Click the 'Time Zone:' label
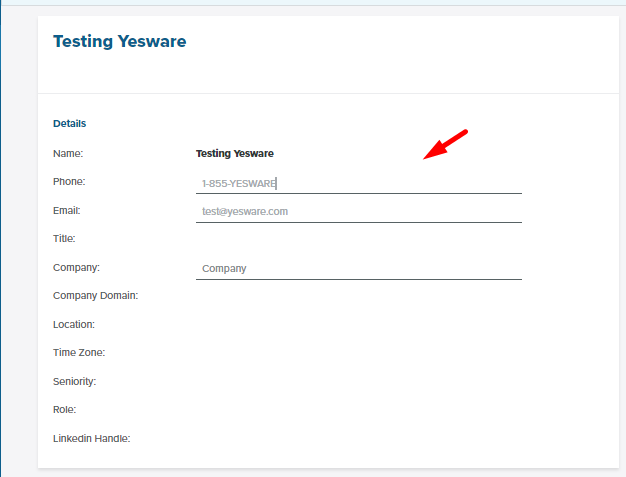The width and height of the screenshot is (626, 477). click(79, 353)
